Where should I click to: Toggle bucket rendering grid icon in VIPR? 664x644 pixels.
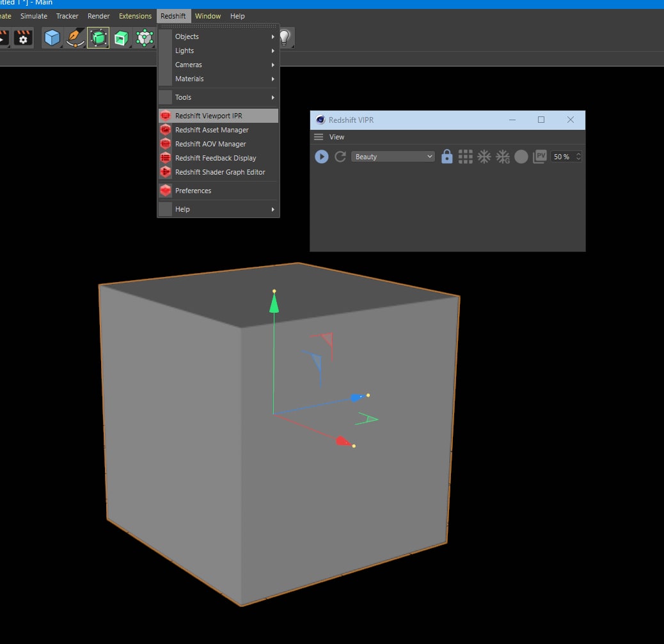[466, 157]
